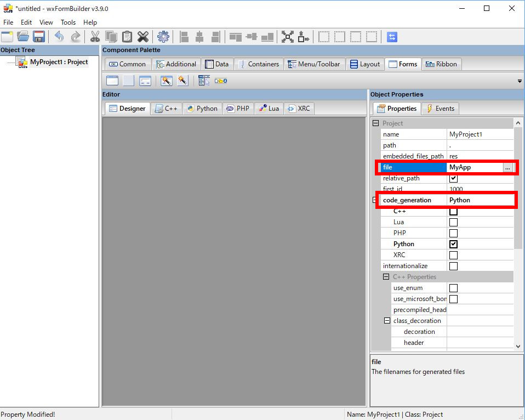Click properties scrollbar up arrow
525x420 pixels.
(x=518, y=123)
